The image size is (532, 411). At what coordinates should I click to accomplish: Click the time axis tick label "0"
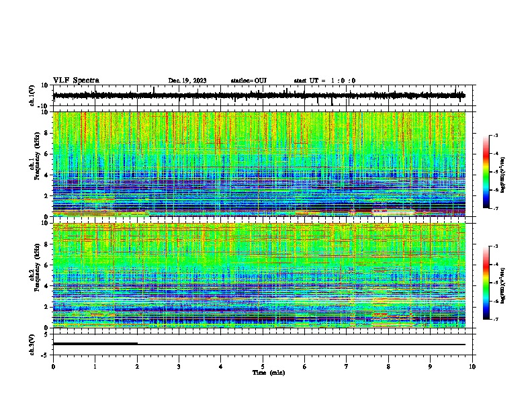53,367
